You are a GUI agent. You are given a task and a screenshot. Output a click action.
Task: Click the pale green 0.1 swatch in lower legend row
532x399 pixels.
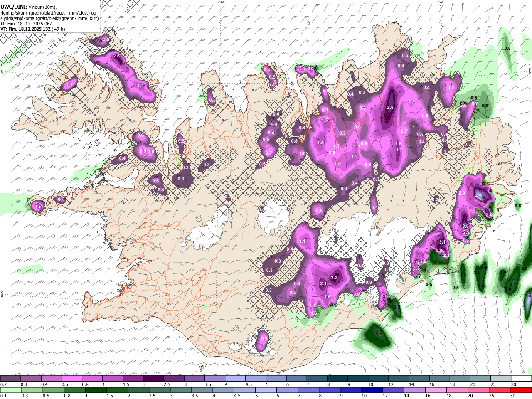[11, 390]
